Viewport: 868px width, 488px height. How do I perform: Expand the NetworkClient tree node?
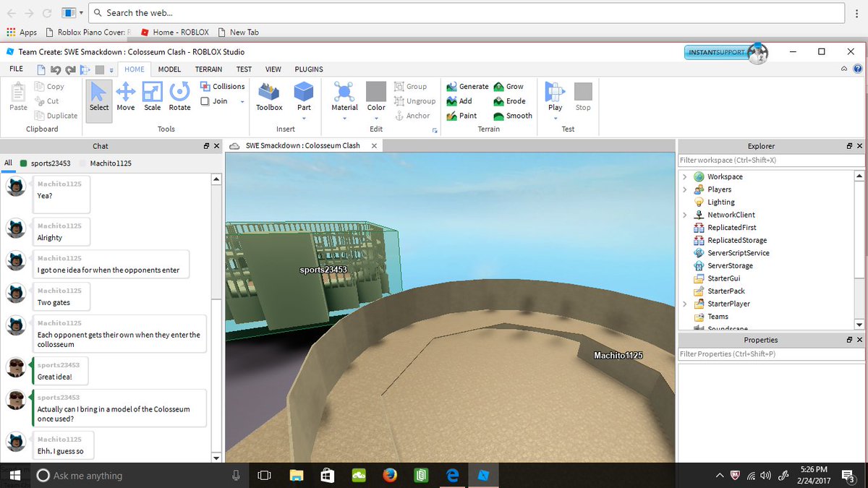(x=685, y=215)
